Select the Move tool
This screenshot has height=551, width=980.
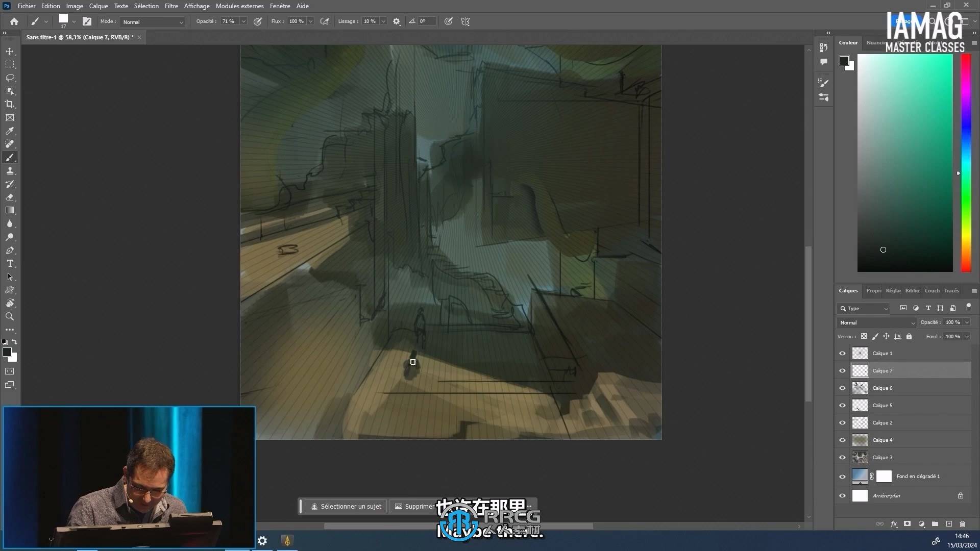pos(10,52)
